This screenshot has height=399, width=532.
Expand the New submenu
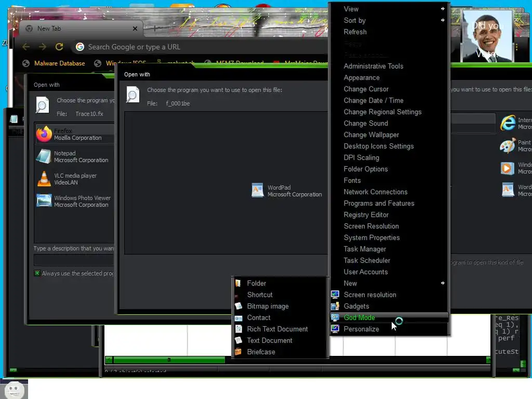click(x=389, y=283)
